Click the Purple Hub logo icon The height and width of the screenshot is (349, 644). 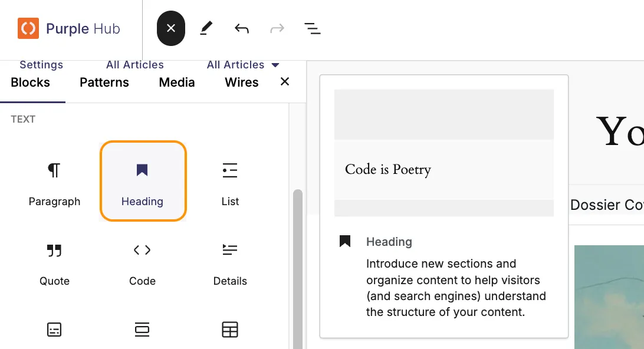[28, 28]
